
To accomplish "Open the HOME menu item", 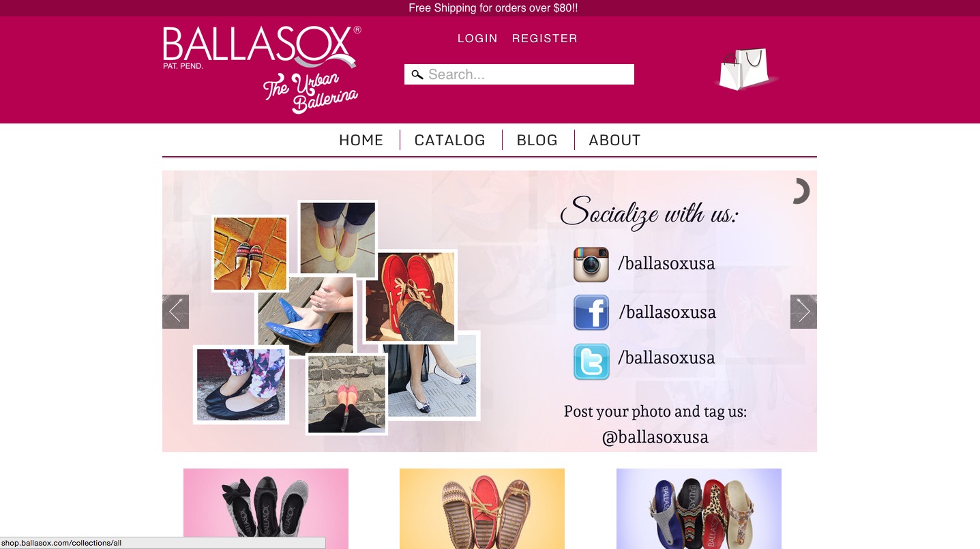I will click(361, 140).
